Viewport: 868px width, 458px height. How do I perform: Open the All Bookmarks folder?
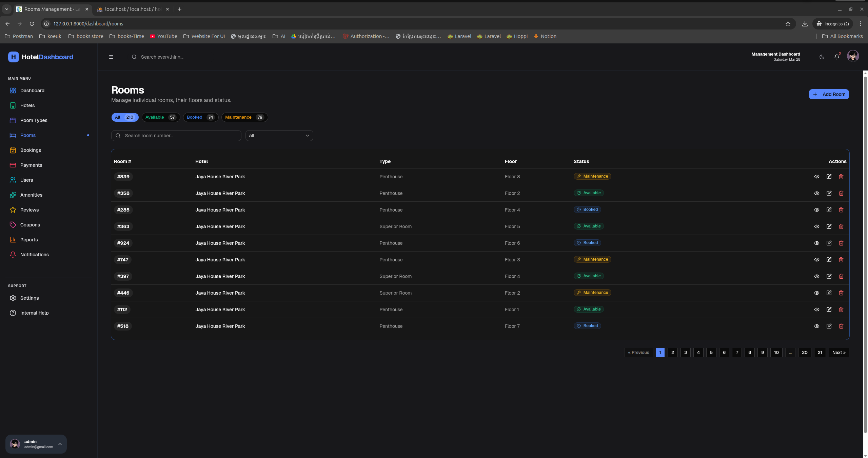(843, 36)
